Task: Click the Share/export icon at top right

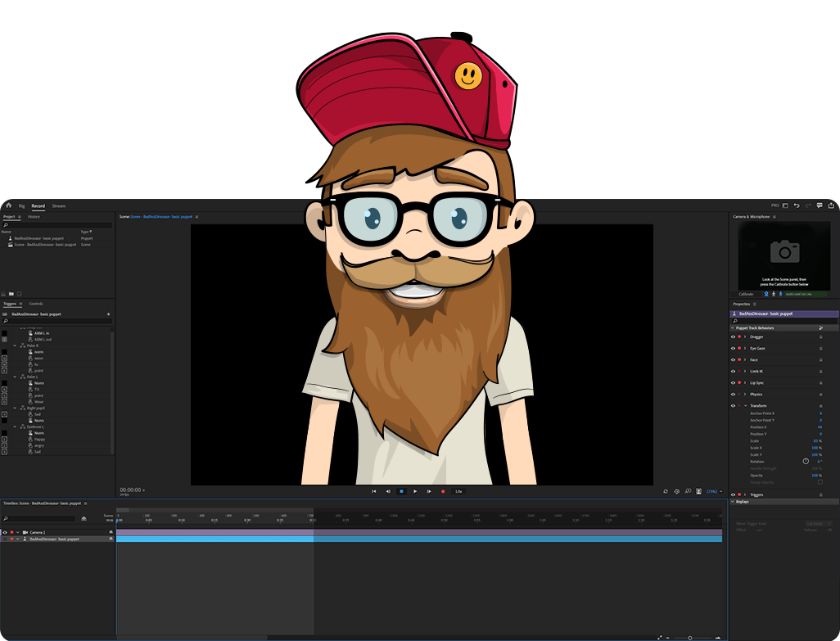Action: pos(830,205)
